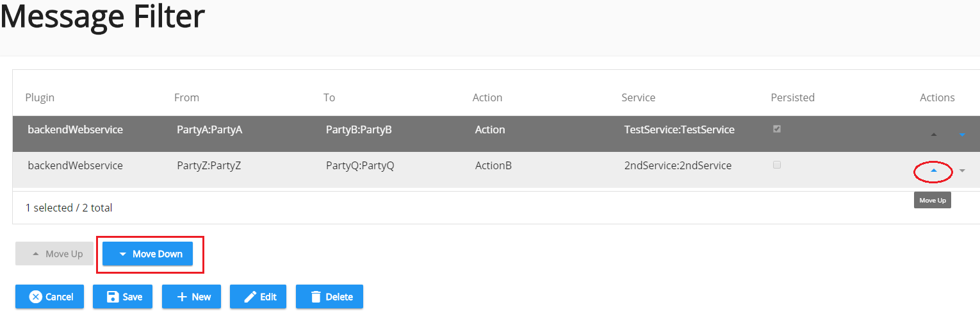This screenshot has height=316, width=980.
Task: Save the message filters
Action: tap(122, 297)
